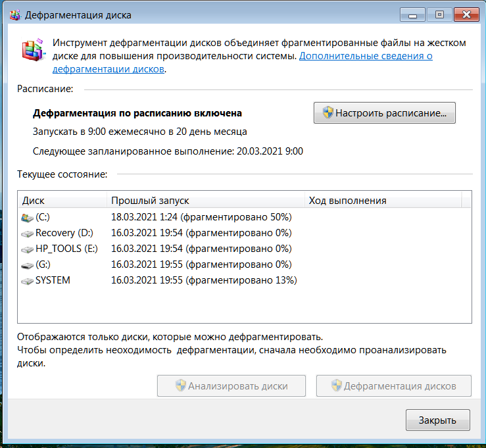Open the Дополнительные сведения о дефрагментации link
This screenshot has height=448, width=486.
coord(243,62)
